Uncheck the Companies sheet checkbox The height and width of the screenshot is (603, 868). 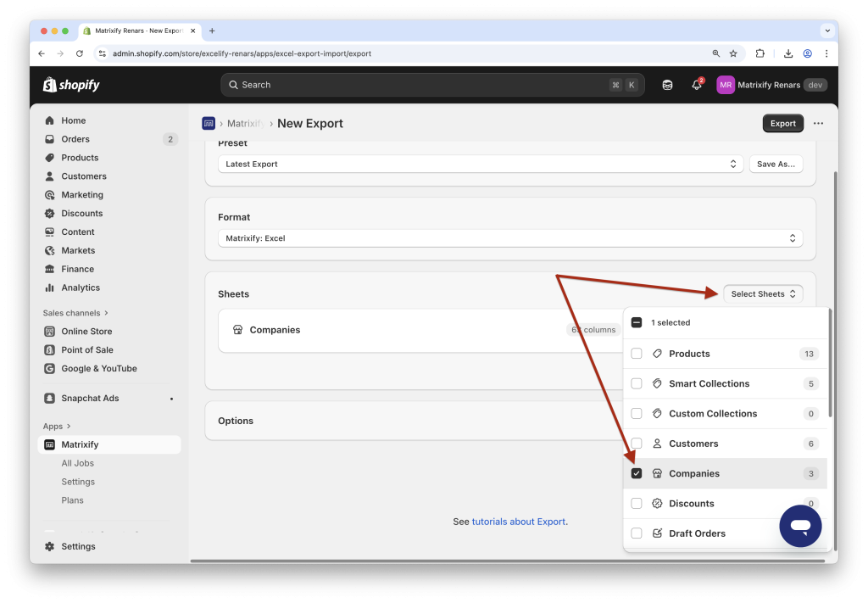tap(637, 473)
